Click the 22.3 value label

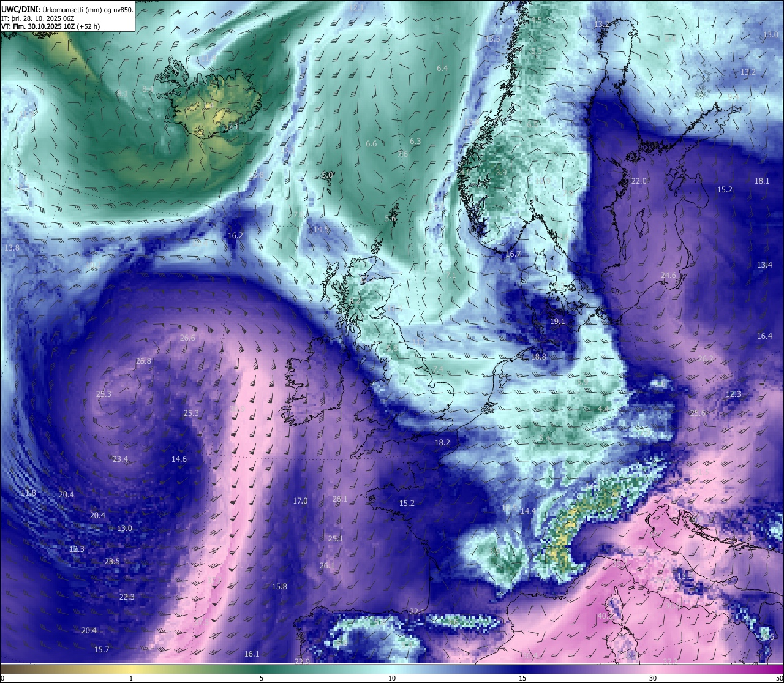(127, 597)
